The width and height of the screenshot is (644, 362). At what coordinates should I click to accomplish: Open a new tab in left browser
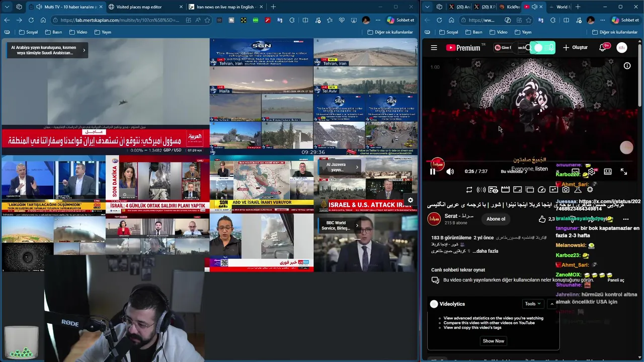(273, 7)
